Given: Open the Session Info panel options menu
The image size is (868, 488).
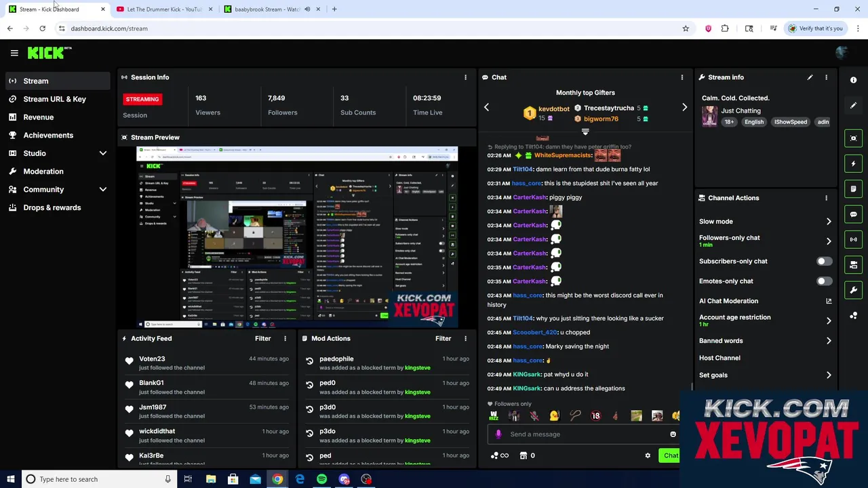Looking at the screenshot, I should click(465, 77).
